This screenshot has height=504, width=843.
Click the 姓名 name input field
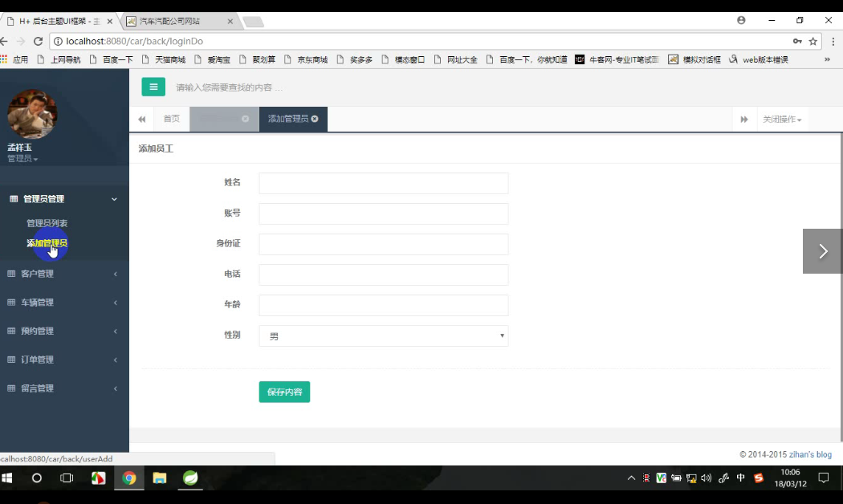[x=383, y=183]
